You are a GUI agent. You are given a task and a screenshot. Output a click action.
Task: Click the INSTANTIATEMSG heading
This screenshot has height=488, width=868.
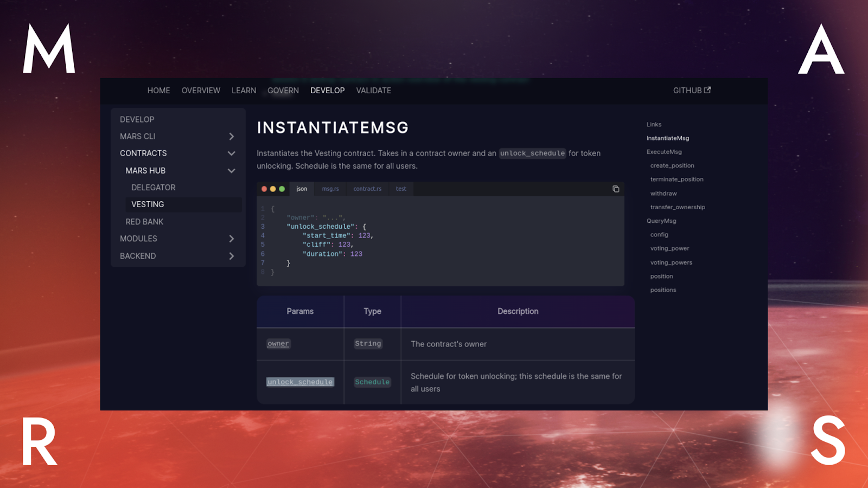pyautogui.click(x=333, y=128)
